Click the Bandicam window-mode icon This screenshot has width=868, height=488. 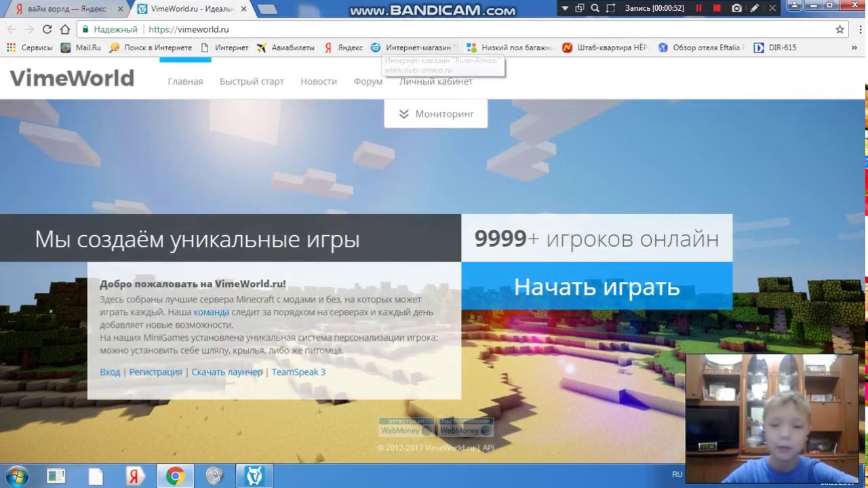580,8
